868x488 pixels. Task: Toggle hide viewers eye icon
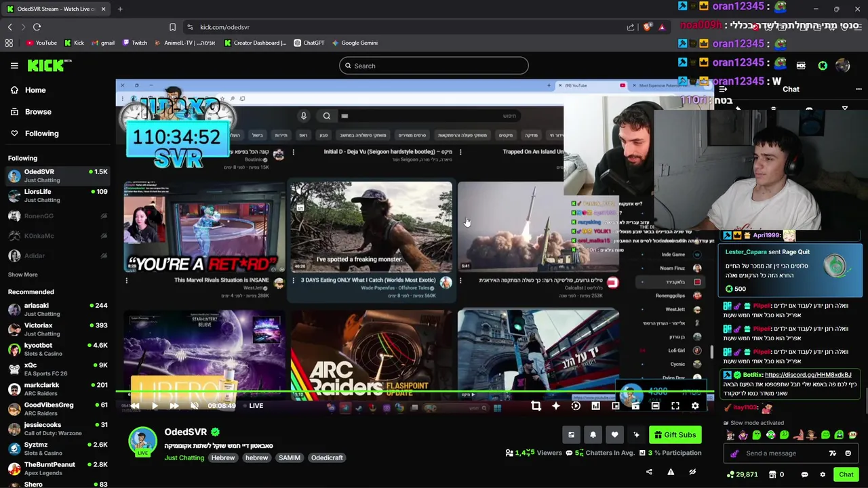[x=692, y=472]
